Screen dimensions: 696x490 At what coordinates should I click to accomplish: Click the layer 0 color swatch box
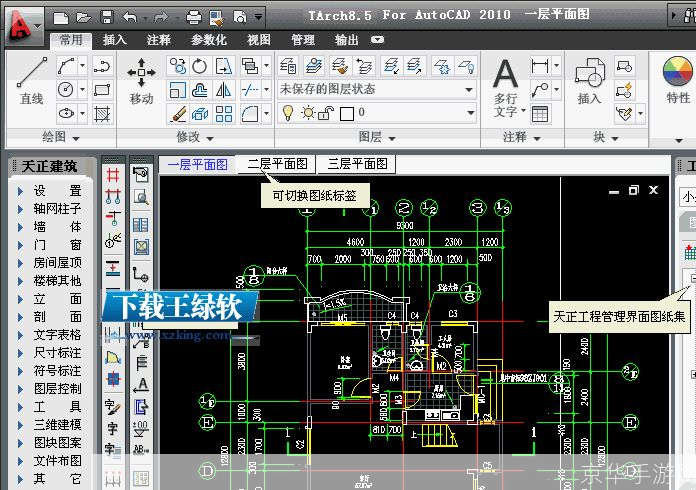[x=346, y=114]
